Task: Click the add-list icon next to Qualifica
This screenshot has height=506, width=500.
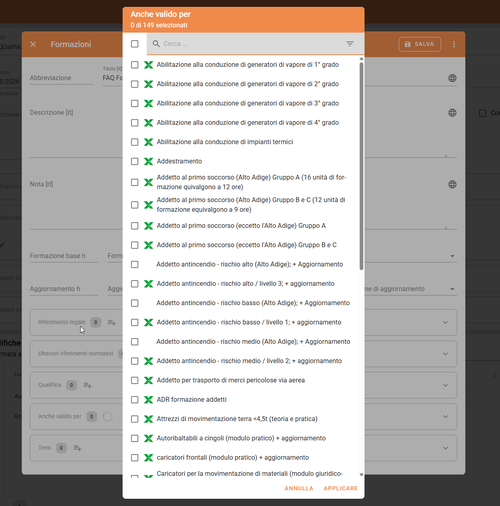Action: pyautogui.click(x=88, y=385)
